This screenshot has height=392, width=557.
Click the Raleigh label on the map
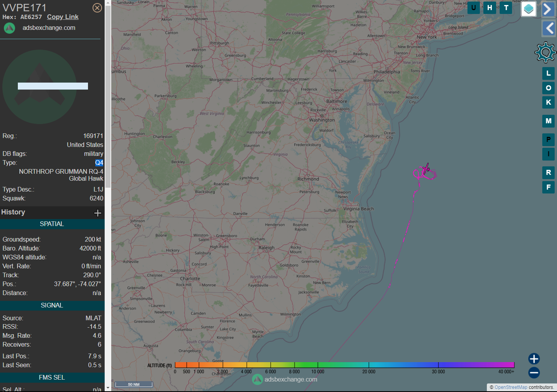pyautogui.click(x=266, y=248)
